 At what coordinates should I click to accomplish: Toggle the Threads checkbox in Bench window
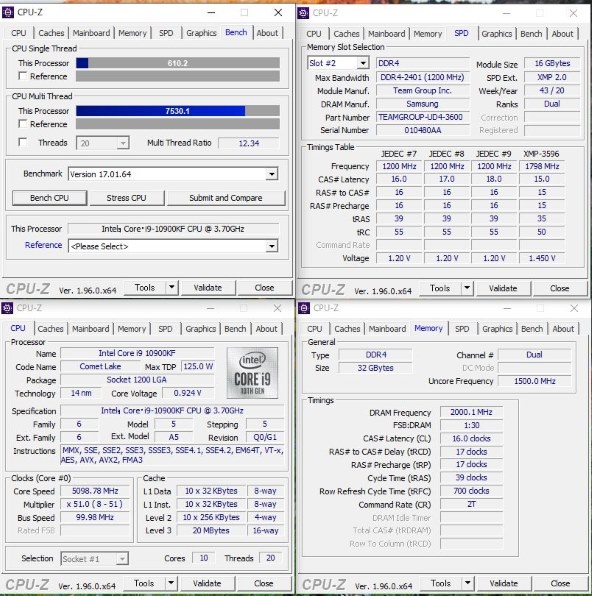click(23, 142)
